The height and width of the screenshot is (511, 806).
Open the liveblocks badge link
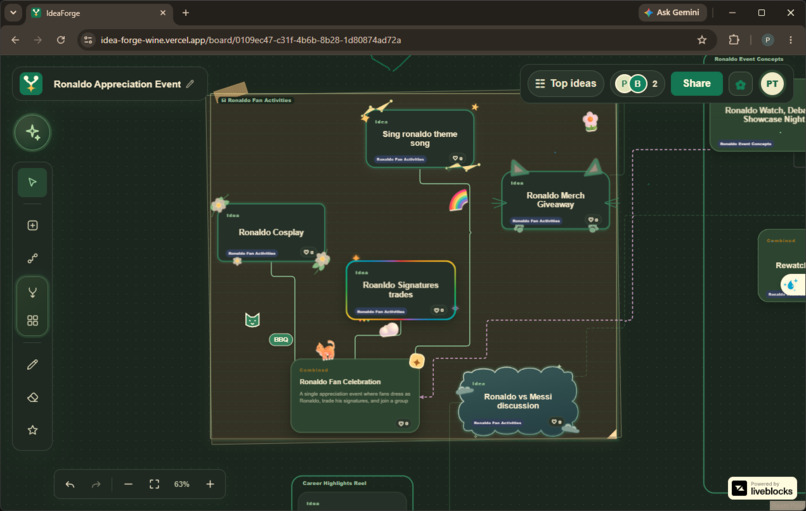[x=762, y=488]
